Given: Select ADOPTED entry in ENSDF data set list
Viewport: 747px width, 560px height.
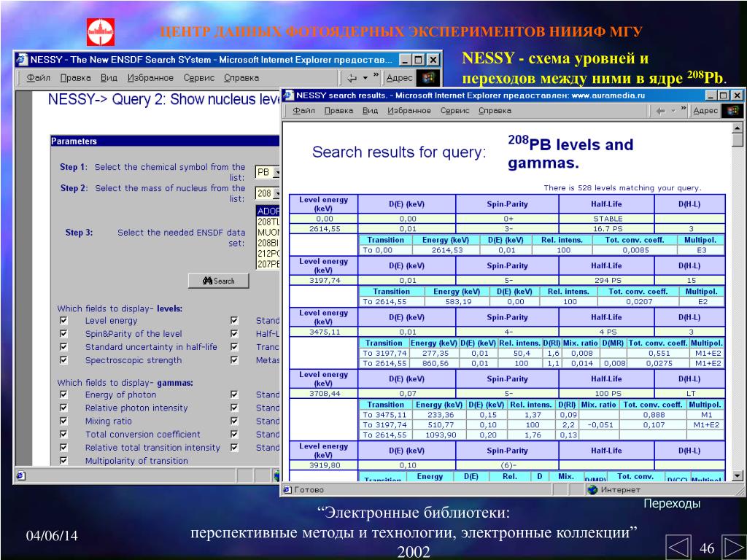Looking at the screenshot, I should pos(268,211).
